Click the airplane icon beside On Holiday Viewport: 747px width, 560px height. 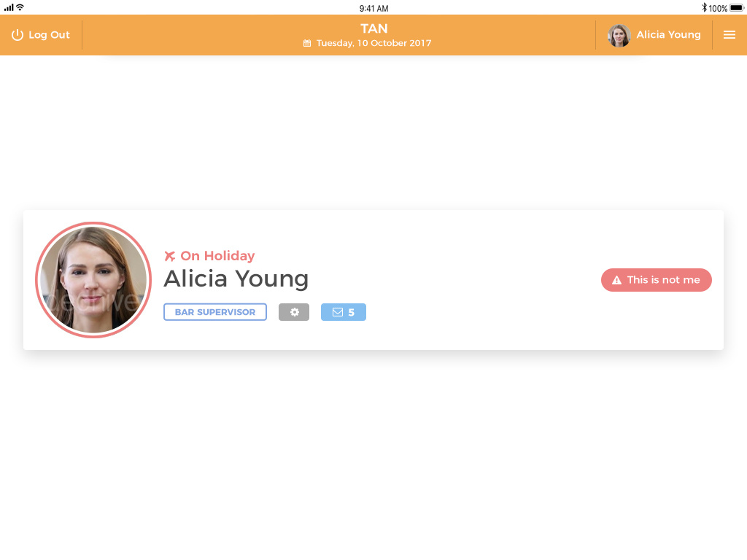tap(170, 256)
